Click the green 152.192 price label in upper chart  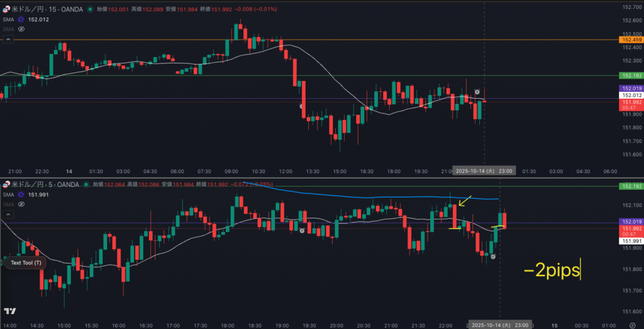click(x=630, y=75)
